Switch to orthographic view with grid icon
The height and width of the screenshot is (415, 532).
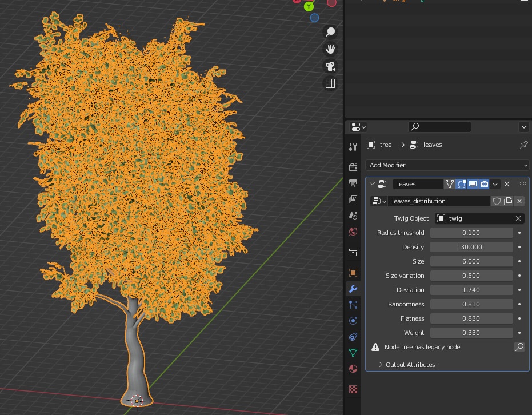[x=330, y=83]
